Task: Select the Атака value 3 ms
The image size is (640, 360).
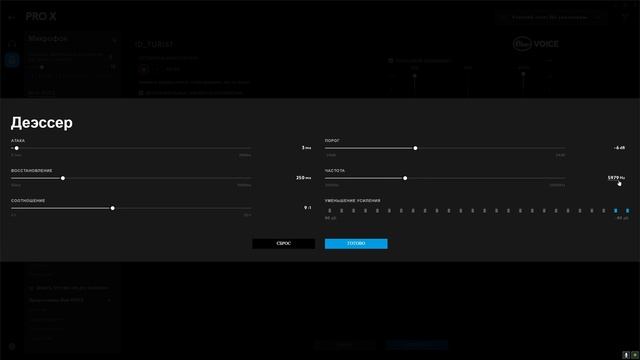Action: (306, 148)
